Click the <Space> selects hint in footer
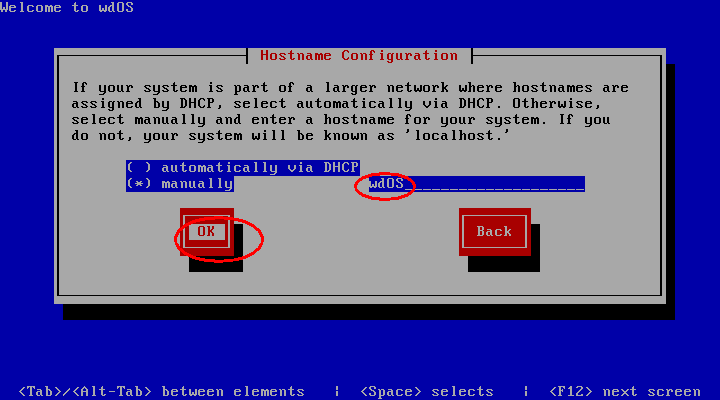 pos(427,391)
